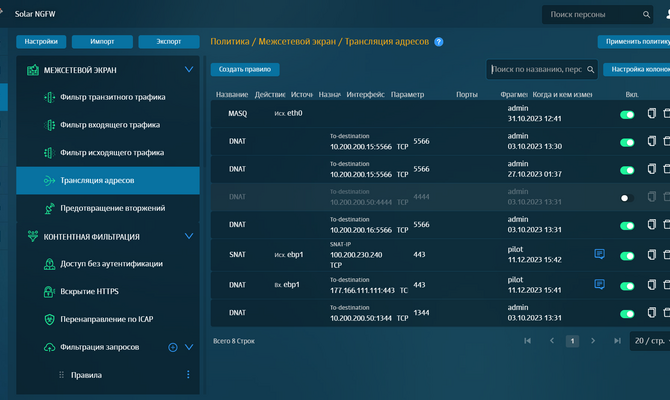Viewport: 670px width, 400px height.
Task: Copy the MASQ rule via copy icon
Action: [652, 114]
